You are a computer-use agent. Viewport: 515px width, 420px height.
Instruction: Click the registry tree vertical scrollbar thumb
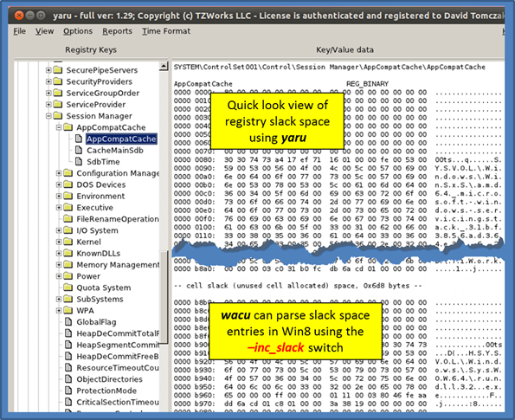click(164, 297)
